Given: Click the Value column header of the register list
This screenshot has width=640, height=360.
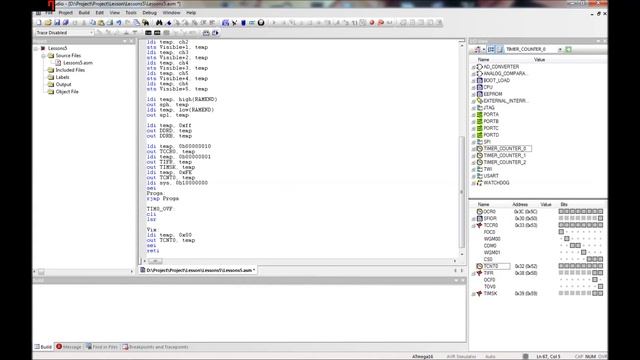Looking at the screenshot, I should tap(546, 204).
